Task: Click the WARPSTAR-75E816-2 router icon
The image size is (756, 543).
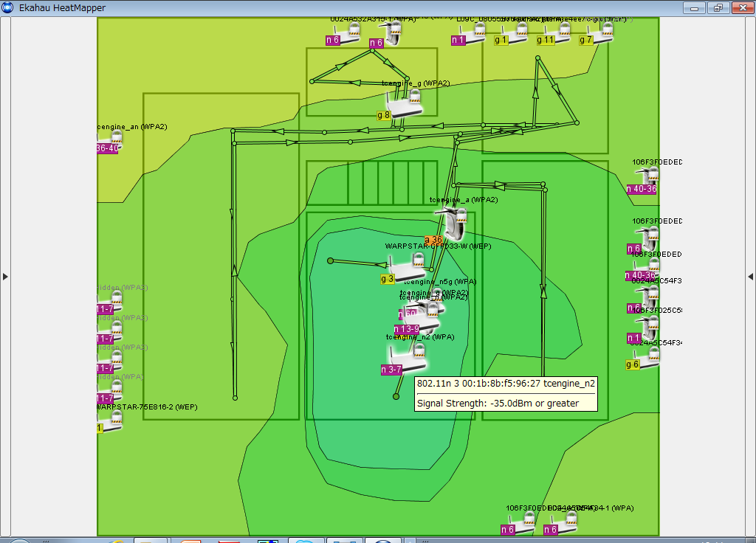Action: [x=111, y=422]
